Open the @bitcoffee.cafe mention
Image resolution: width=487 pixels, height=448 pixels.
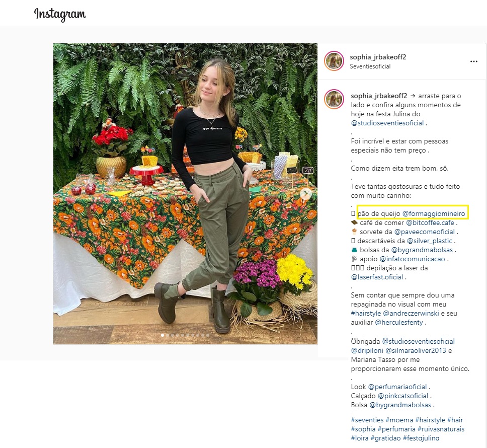(430, 223)
